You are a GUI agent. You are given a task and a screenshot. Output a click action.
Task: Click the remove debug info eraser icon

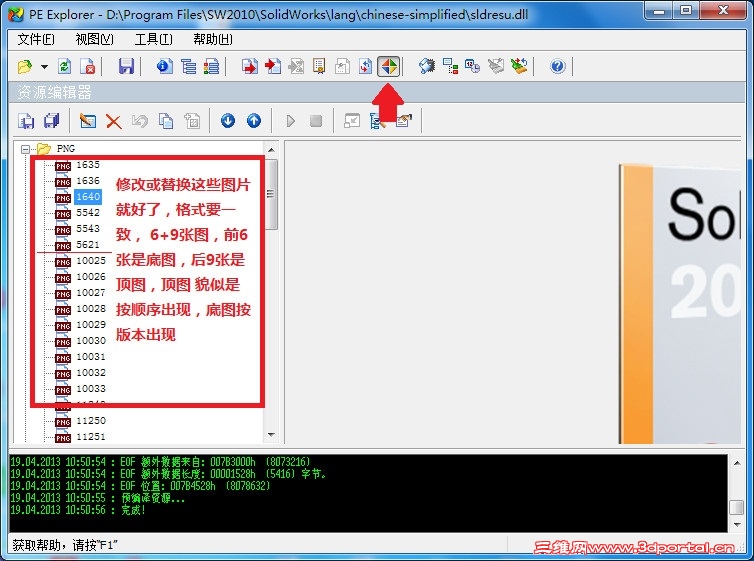(x=496, y=66)
